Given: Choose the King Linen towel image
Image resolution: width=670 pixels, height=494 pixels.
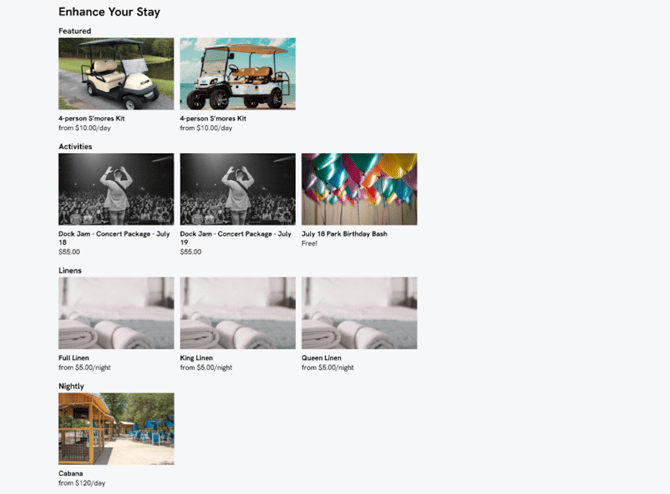Looking at the screenshot, I should pyautogui.click(x=238, y=313).
